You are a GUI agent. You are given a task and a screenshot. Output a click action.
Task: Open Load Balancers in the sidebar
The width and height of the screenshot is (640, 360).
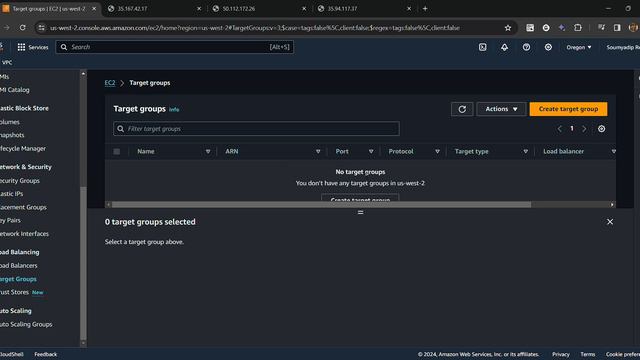pos(18,266)
